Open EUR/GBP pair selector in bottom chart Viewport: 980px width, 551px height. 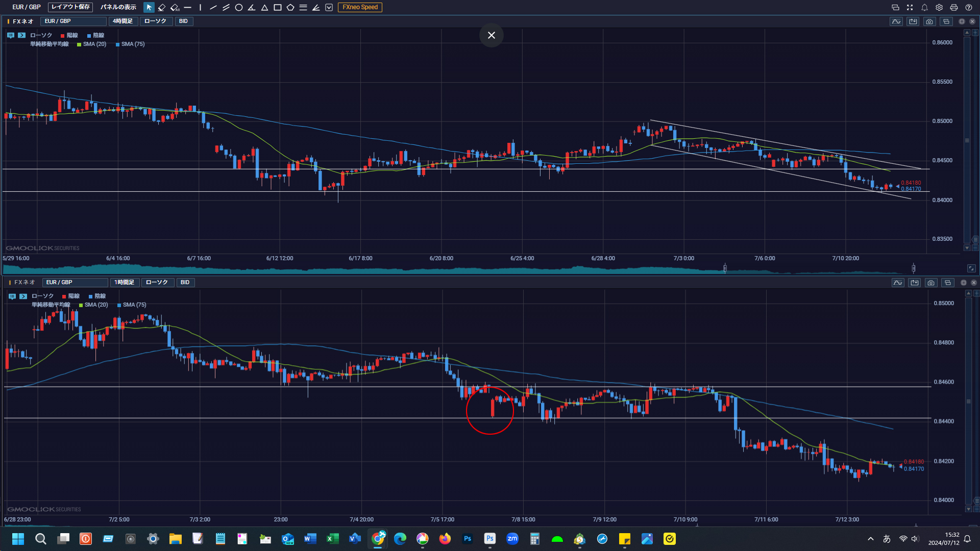click(75, 282)
